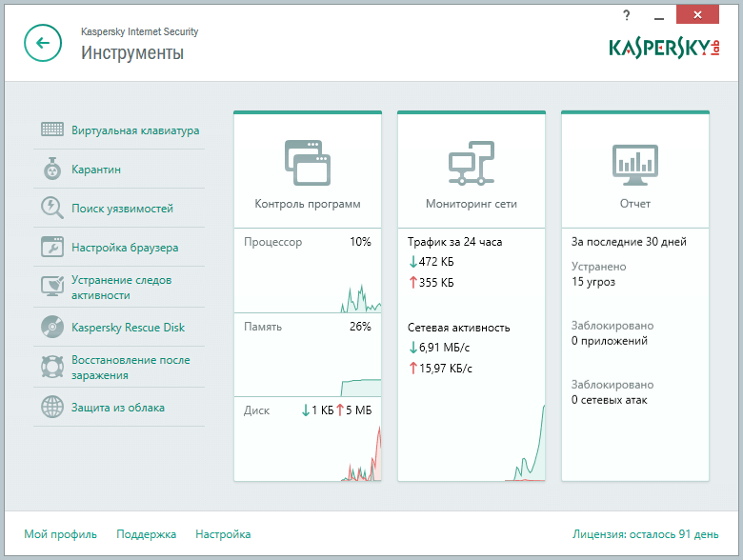This screenshot has height=560, width=743.
Task: Click Сетевая активность heading
Action: coord(459,328)
